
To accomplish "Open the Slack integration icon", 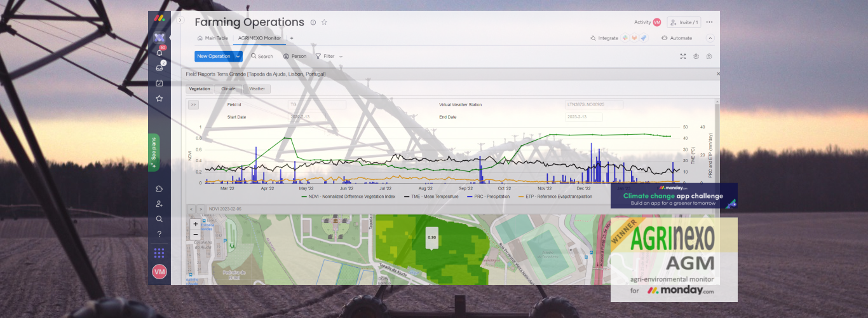I will 625,38.
